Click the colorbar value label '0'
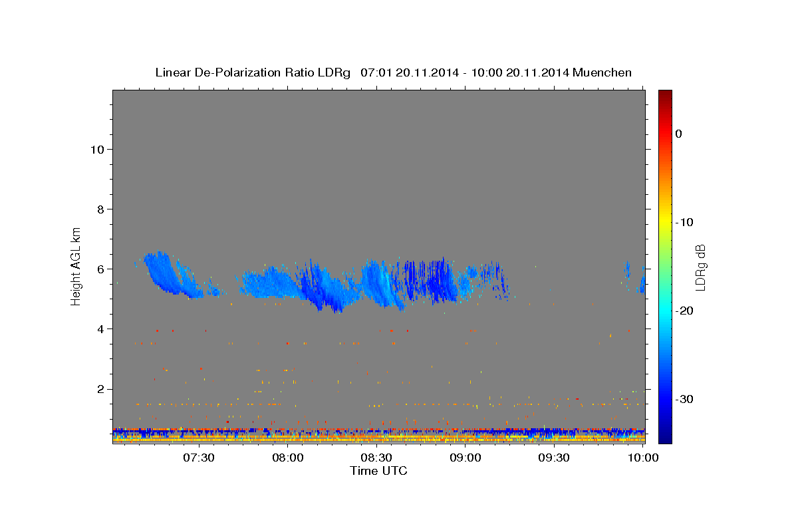This screenshot has width=798, height=532. pos(678,134)
